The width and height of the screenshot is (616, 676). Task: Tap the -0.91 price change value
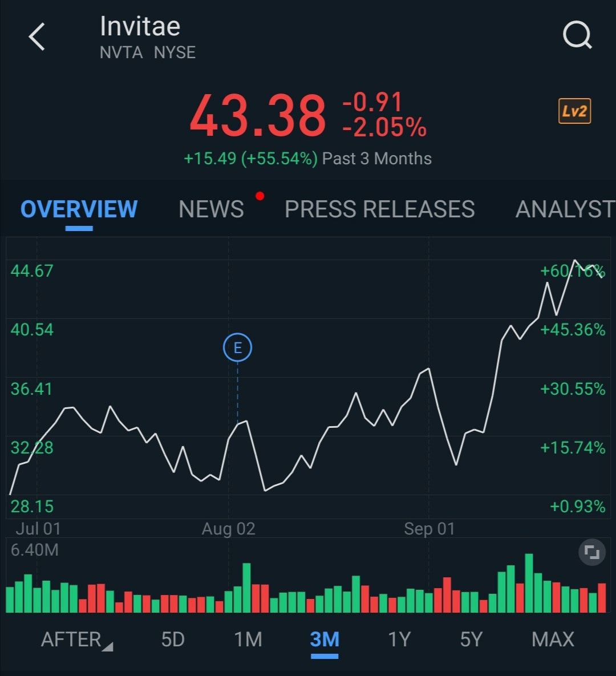point(372,102)
